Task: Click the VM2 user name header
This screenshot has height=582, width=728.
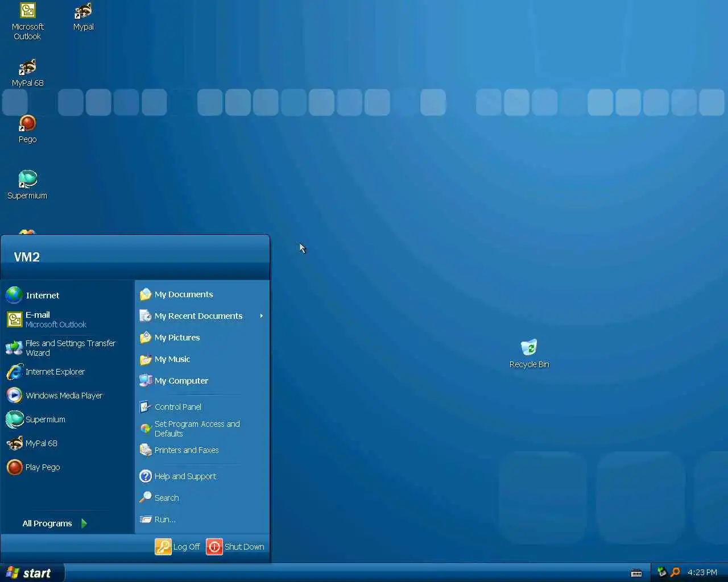Action: click(x=27, y=257)
